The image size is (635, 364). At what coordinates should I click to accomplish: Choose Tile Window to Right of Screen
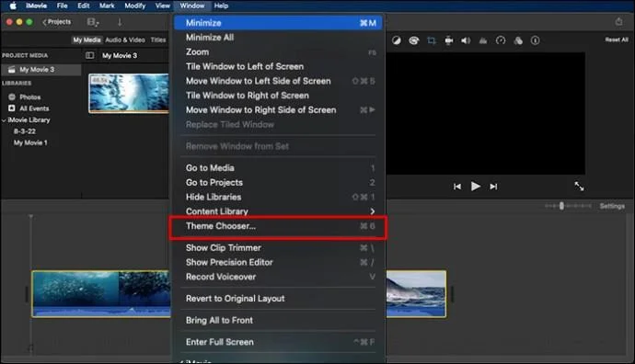tap(278, 96)
